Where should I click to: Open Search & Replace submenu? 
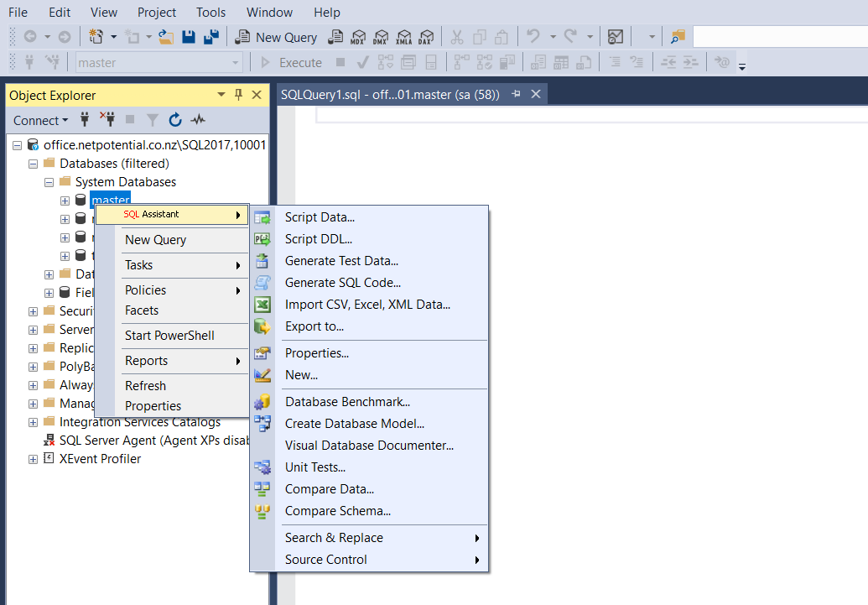[x=369, y=538]
